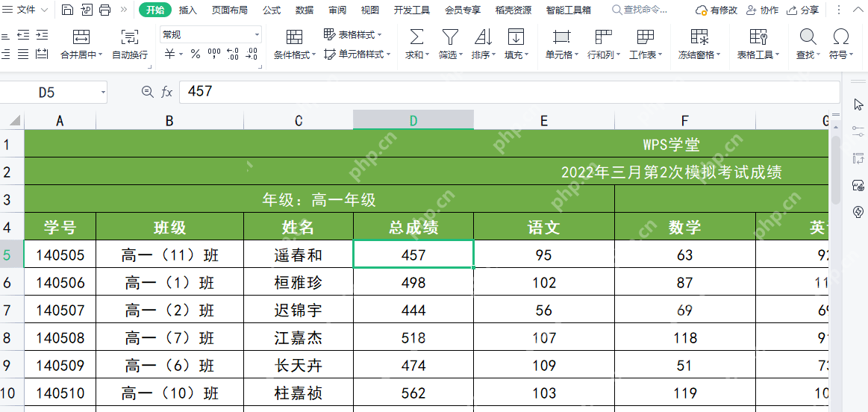Screen dimensions: 868x412
Task: Switch to the 插入 tab
Action: pyautogui.click(x=187, y=10)
